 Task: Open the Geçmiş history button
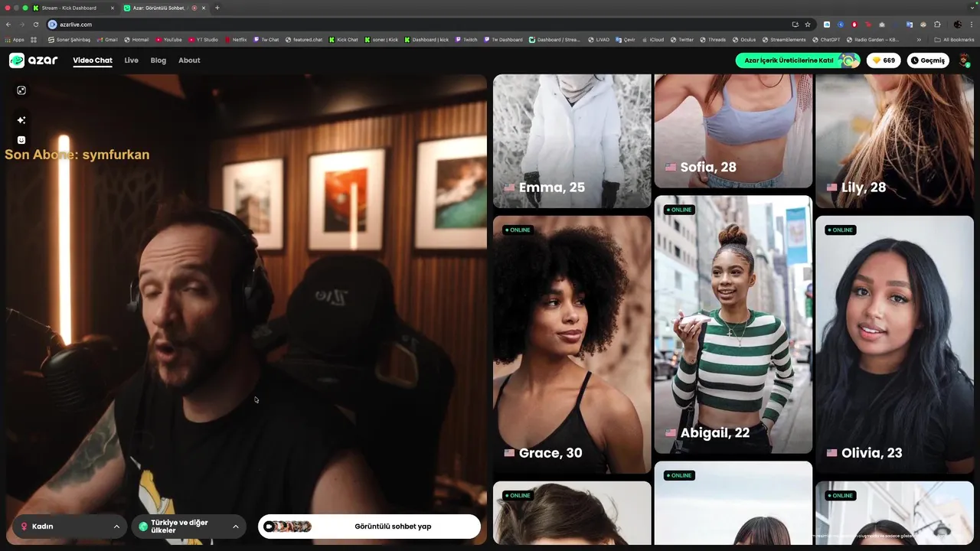928,60
